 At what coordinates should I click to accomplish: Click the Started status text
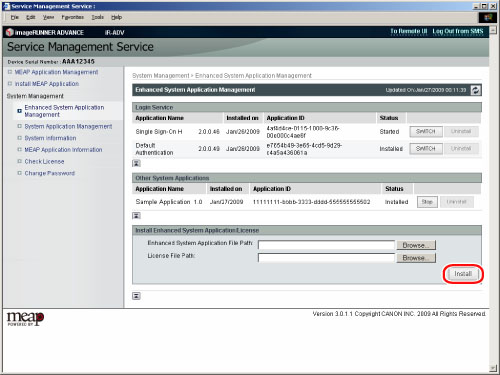[389, 132]
